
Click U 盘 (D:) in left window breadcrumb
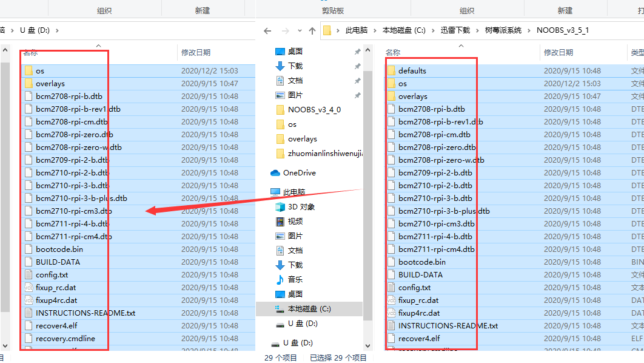[x=35, y=30]
